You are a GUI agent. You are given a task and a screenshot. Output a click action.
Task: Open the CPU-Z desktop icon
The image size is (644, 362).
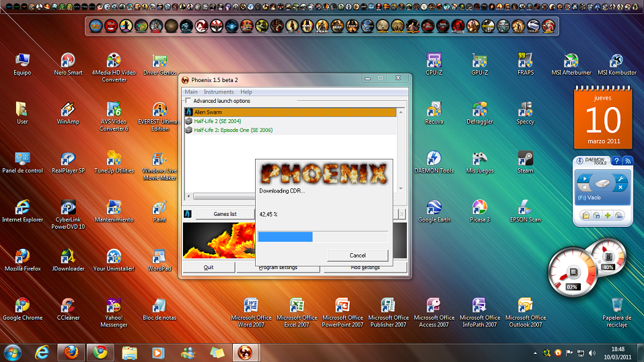tap(434, 64)
